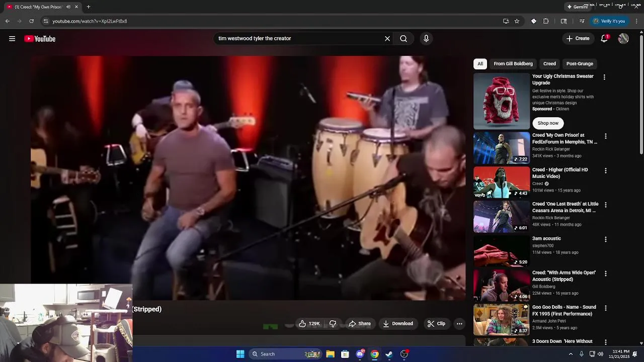Open the FedExForum Memphis video thumbnail
This screenshot has height=362, width=644.
(x=502, y=148)
